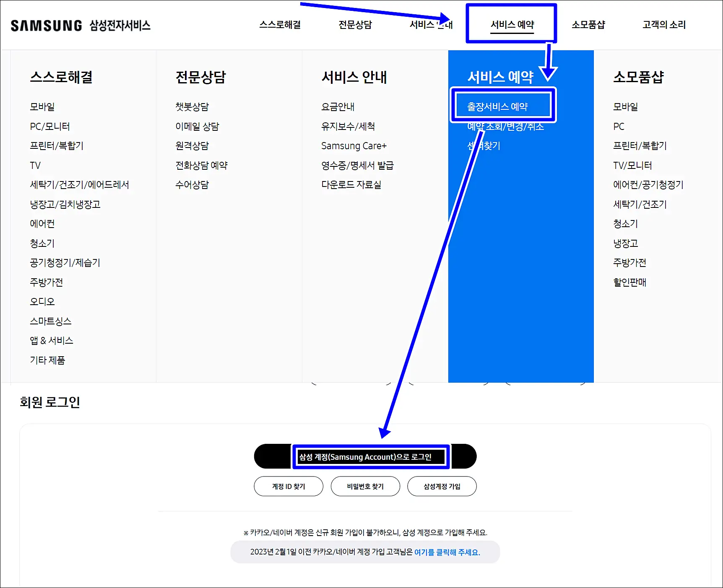Click the 서비스 안내 column heading
The height and width of the screenshot is (588, 723).
point(354,77)
